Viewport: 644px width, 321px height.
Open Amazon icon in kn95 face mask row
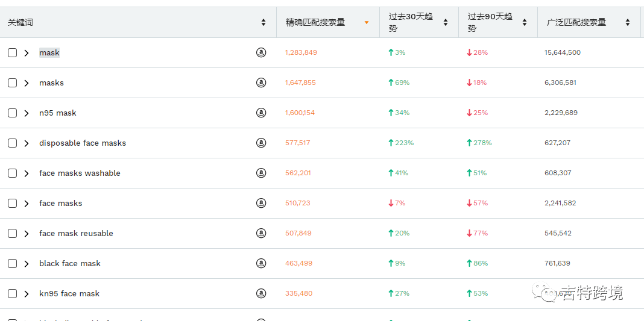[261, 294]
